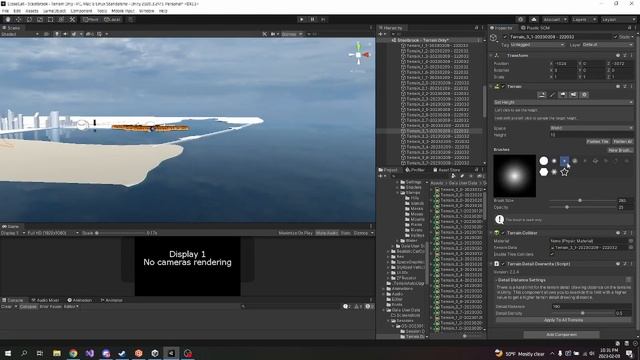Click the Apply To All Terrains button
Image resolution: width=640 pixels, height=360 pixels.
[563, 320]
